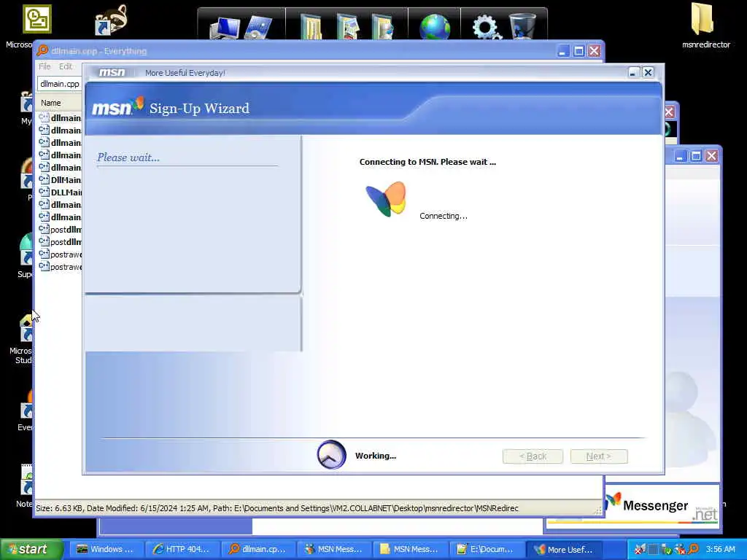This screenshot has width=747, height=560.
Task: Select the DLLMai result row in Everything
Action: coord(60,192)
